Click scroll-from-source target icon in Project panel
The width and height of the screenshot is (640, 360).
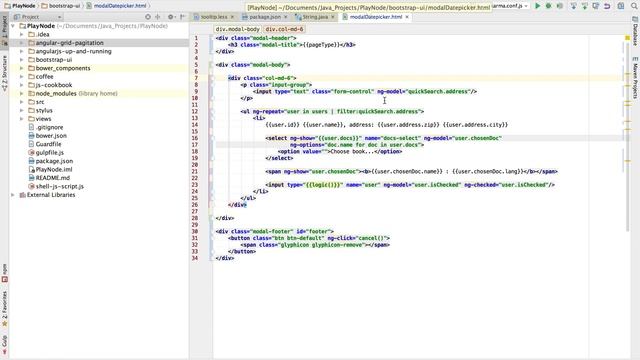tap(148, 17)
